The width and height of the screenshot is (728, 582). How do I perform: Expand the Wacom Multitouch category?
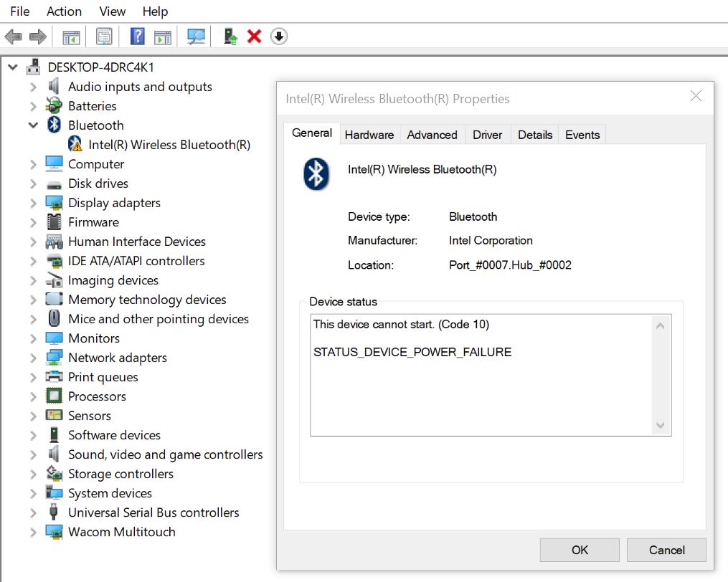pos(33,532)
